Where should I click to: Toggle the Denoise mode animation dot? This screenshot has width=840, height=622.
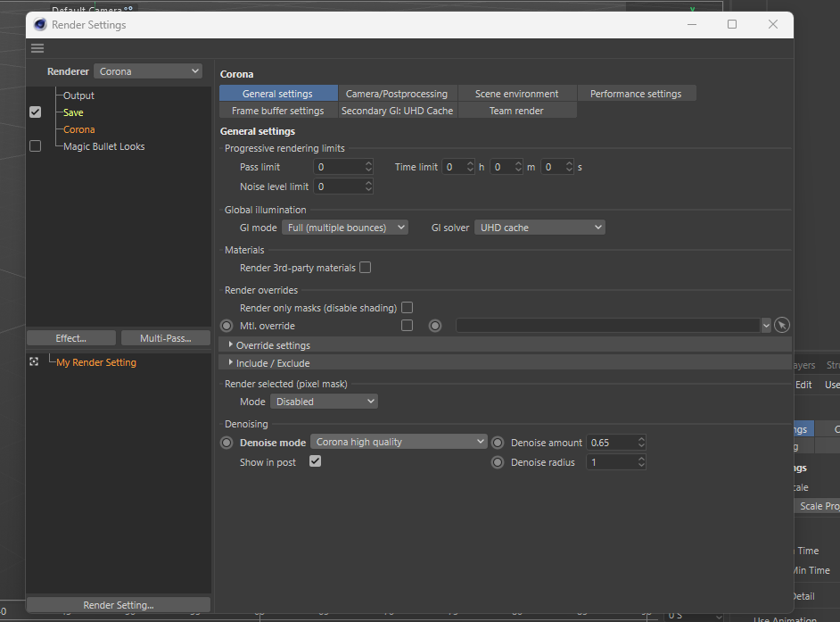click(226, 443)
